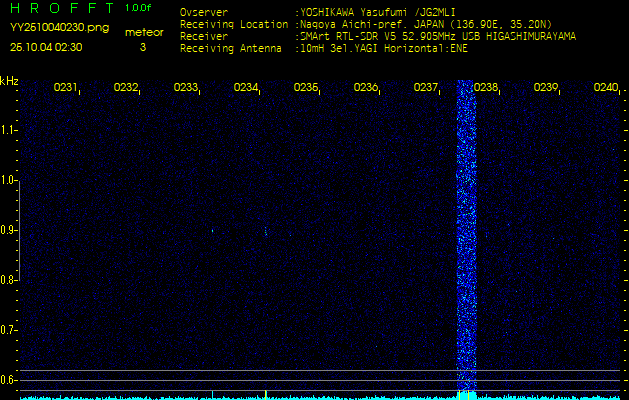Select the observer name YOSHIKAWA Yasufumi /JG2MLI
The width and height of the screenshot is (629, 400).
point(377,12)
